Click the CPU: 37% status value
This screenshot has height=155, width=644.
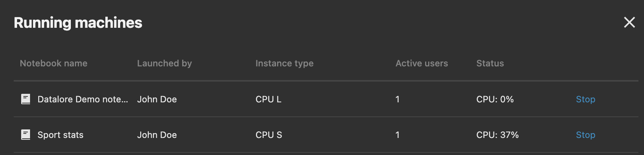tap(497, 135)
